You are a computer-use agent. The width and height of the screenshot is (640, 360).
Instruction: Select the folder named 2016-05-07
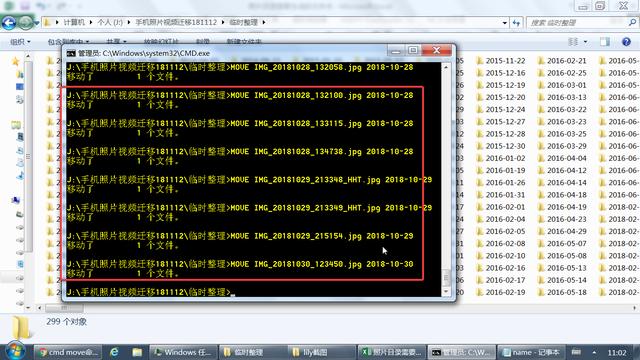click(x=567, y=244)
